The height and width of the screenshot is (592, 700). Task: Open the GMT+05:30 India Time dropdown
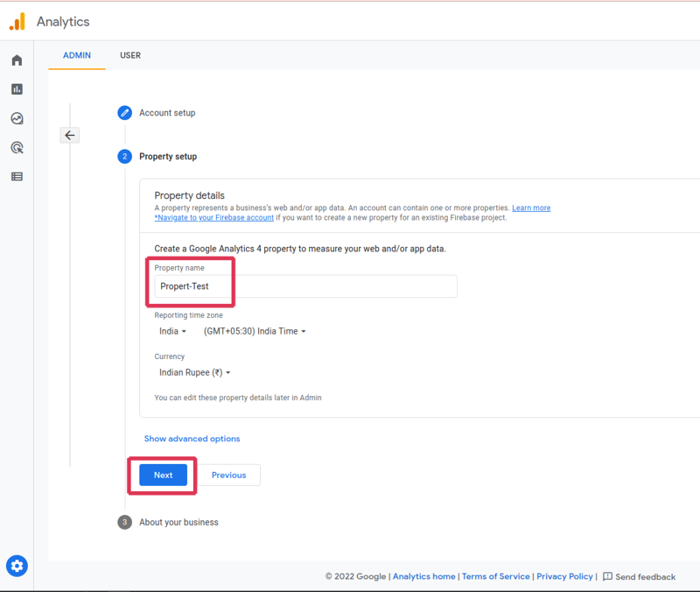[x=254, y=331]
